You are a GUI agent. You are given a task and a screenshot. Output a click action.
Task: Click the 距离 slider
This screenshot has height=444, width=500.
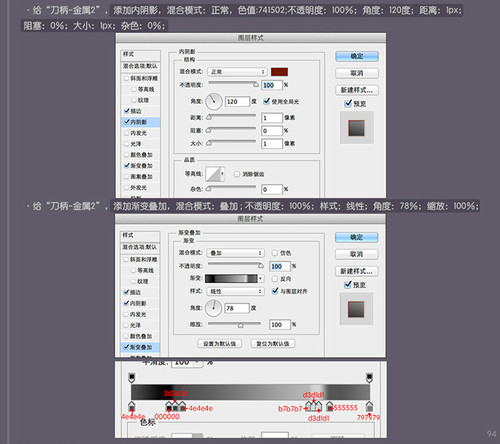[232, 117]
